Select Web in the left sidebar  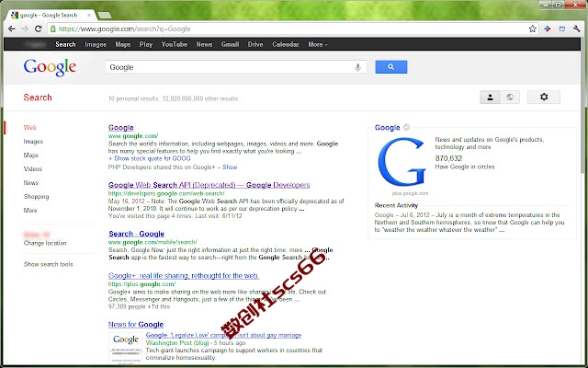click(x=30, y=127)
